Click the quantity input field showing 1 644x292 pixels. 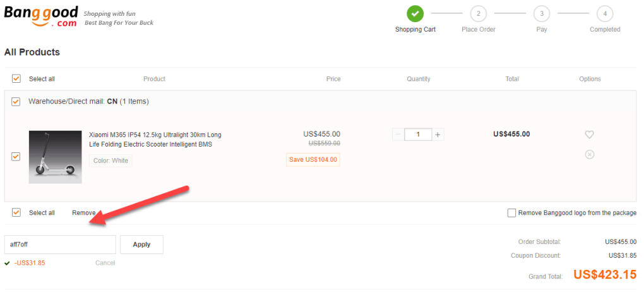click(x=418, y=135)
